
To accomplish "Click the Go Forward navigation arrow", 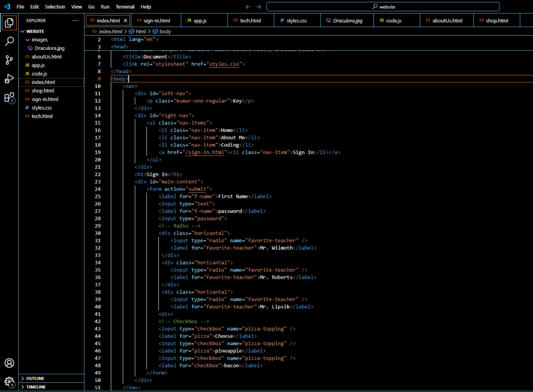I will coord(259,7).
